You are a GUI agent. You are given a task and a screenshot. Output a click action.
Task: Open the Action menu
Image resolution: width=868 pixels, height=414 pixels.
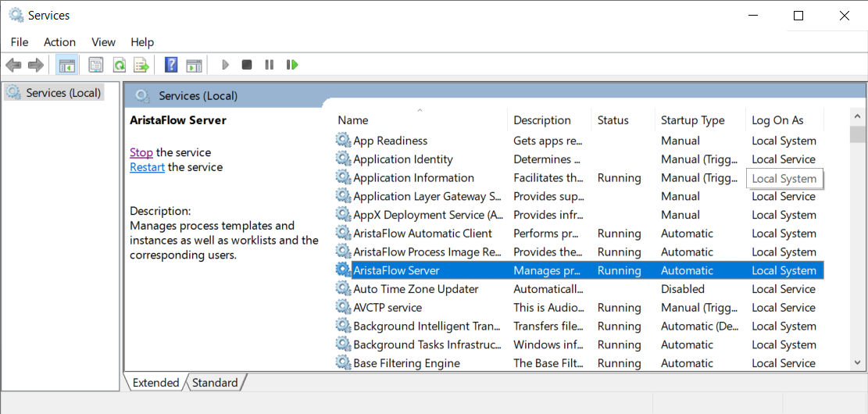coord(59,42)
